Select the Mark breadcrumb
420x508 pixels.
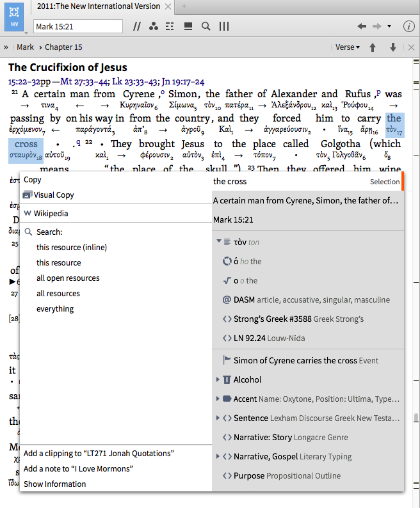[x=26, y=47]
